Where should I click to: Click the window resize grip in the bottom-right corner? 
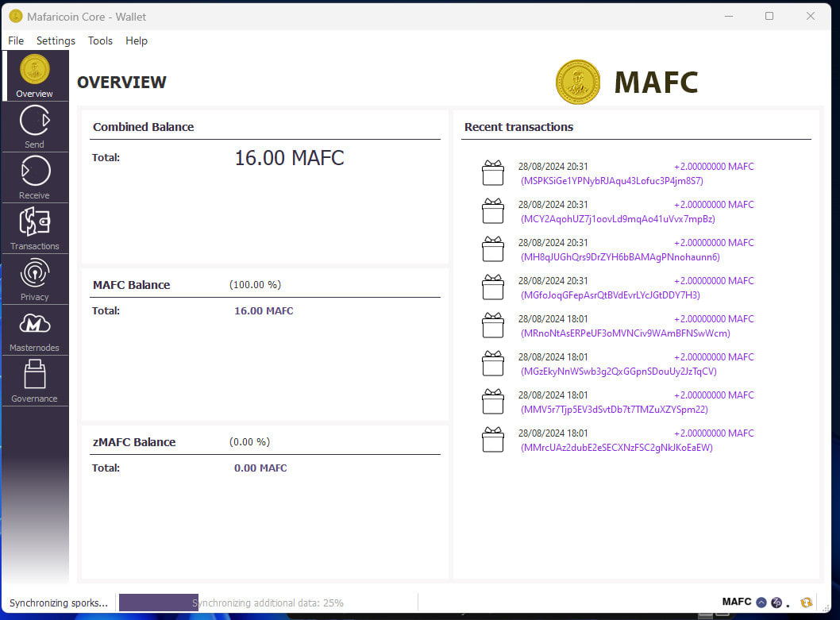[x=826, y=608]
